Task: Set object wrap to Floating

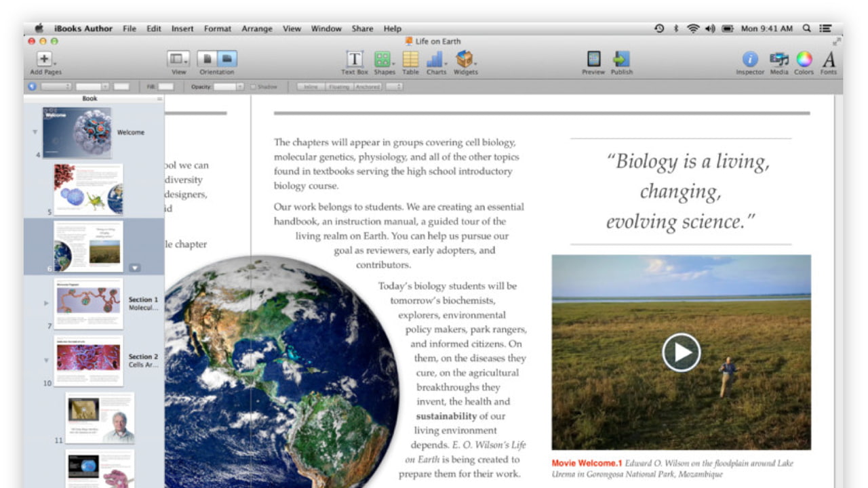Action: pyautogui.click(x=339, y=87)
